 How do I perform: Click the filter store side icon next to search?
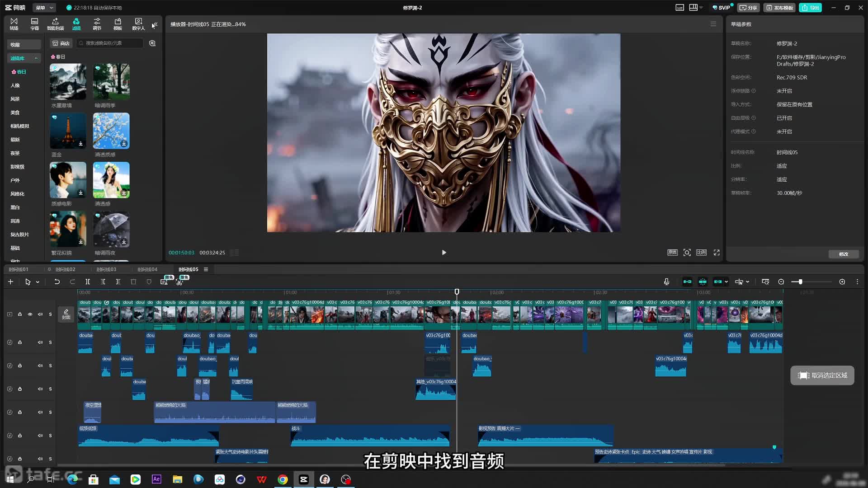152,43
